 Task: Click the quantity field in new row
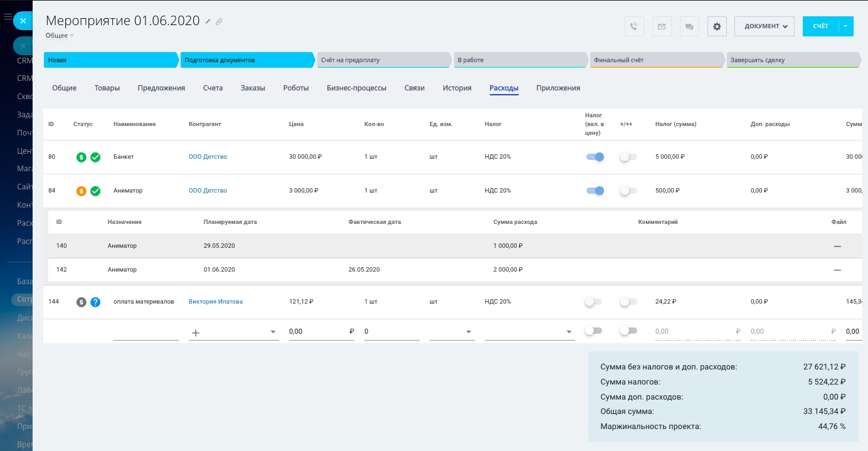pyautogui.click(x=392, y=331)
